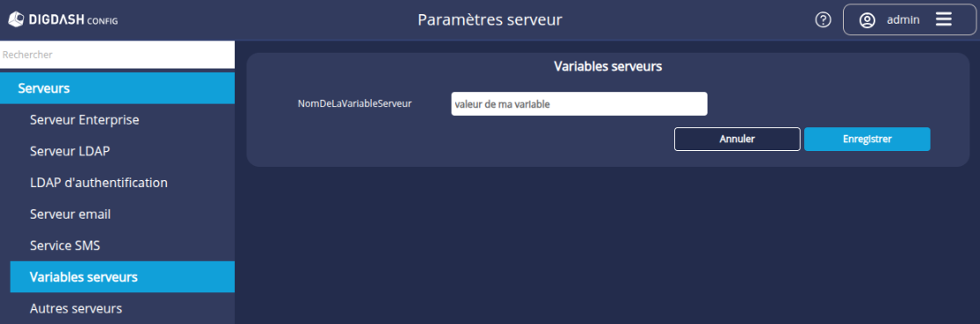Click the DigDash Config logo
The width and height of the screenshot is (980, 324).
pyautogui.click(x=62, y=20)
